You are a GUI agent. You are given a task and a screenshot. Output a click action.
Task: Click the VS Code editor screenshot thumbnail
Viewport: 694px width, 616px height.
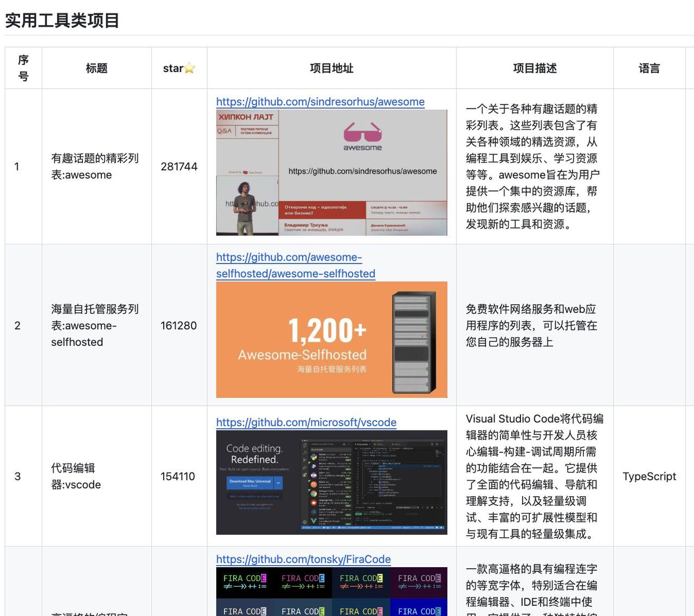pyautogui.click(x=332, y=483)
